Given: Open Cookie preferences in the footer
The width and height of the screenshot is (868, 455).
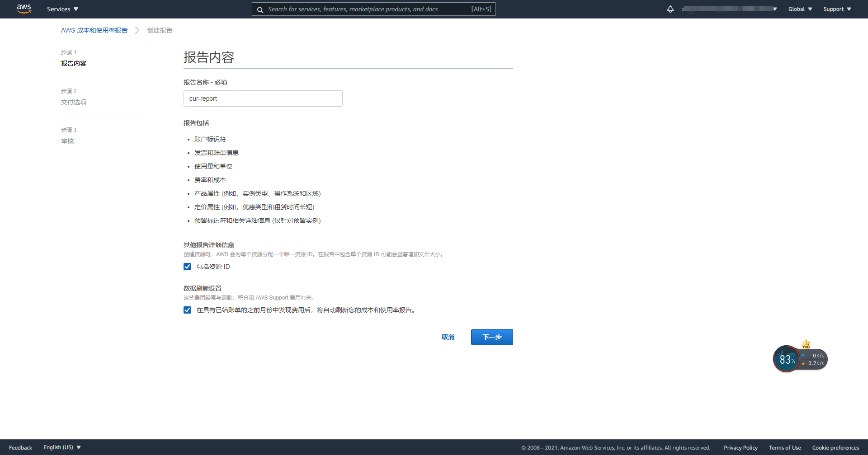Looking at the screenshot, I should click(835, 448).
